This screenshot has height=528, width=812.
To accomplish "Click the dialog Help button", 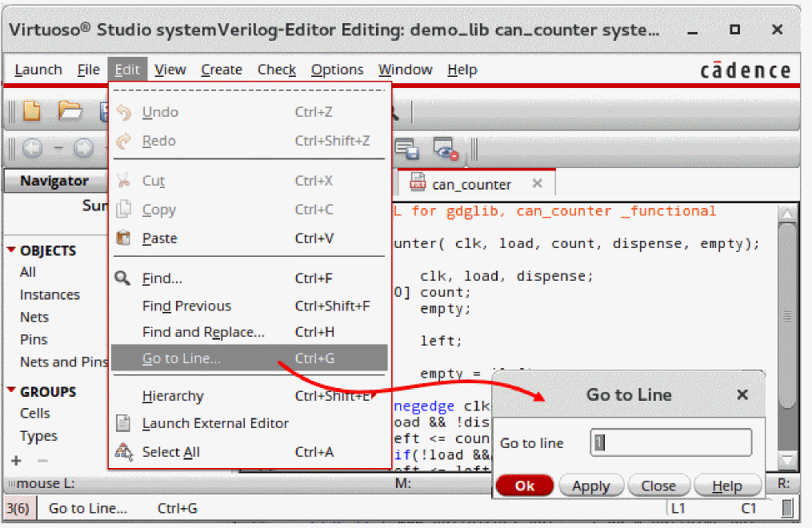I will click(727, 486).
